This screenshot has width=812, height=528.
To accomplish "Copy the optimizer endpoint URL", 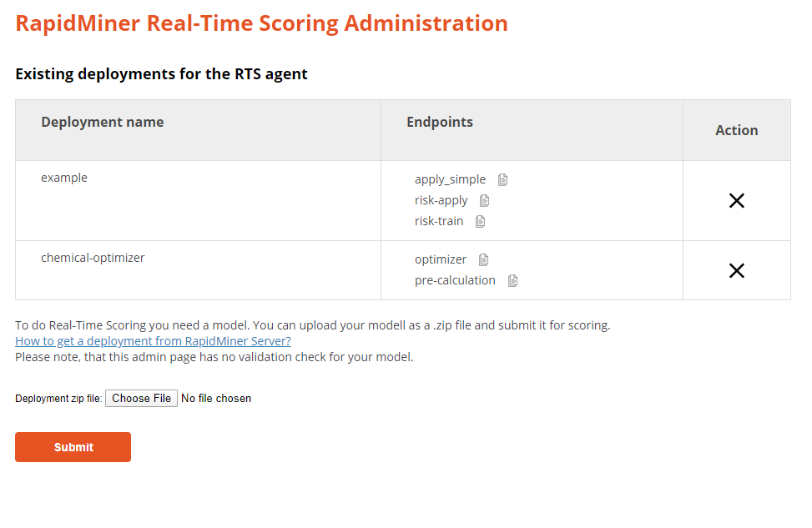I will click(x=483, y=259).
